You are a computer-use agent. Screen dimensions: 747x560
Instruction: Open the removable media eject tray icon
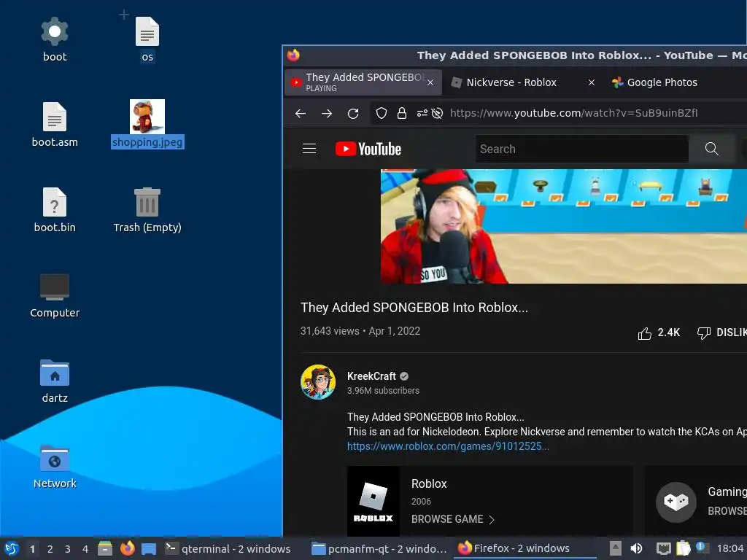(x=616, y=548)
